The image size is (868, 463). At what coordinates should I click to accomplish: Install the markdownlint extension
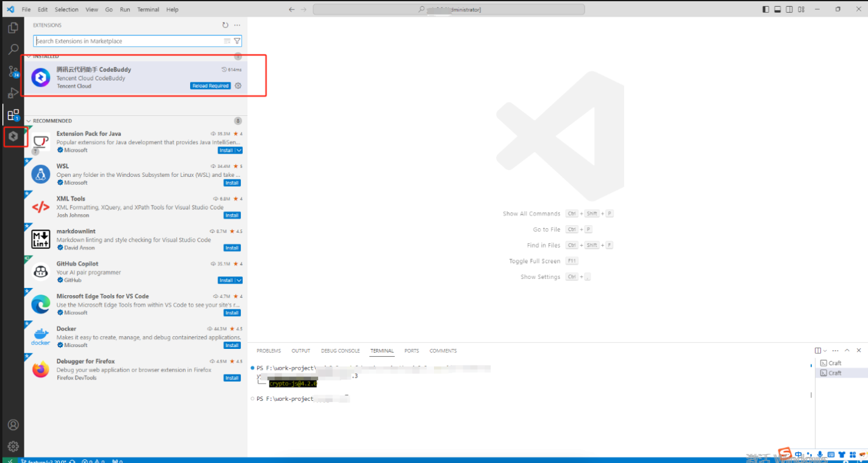tap(232, 248)
